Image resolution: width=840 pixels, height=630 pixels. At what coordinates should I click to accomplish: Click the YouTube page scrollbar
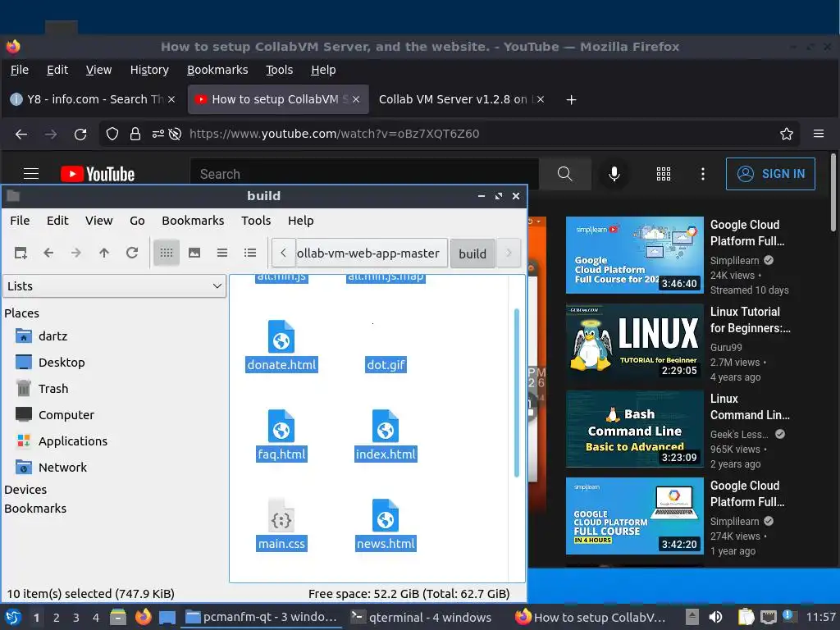pos(833,193)
